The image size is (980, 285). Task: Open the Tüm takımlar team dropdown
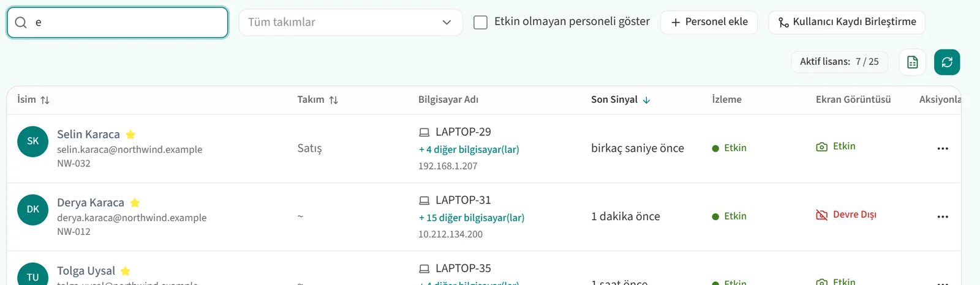tap(350, 23)
